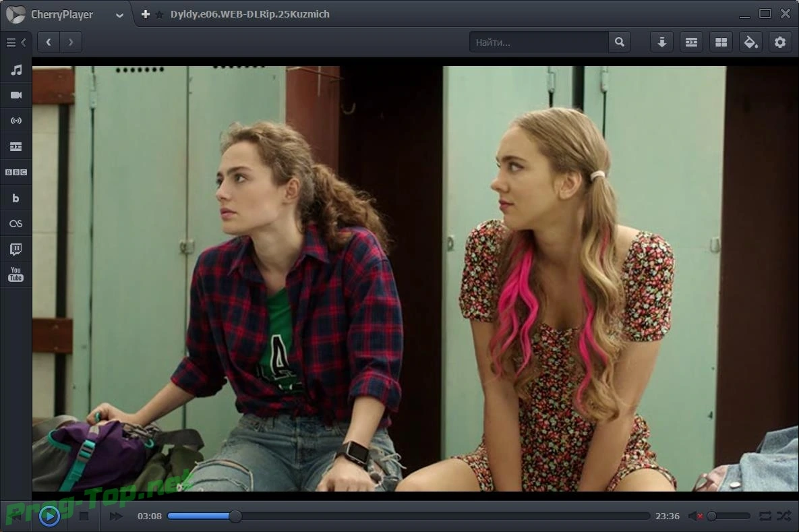799x532 pixels.
Task: Open the BBC service in sidebar
Action: [16, 172]
